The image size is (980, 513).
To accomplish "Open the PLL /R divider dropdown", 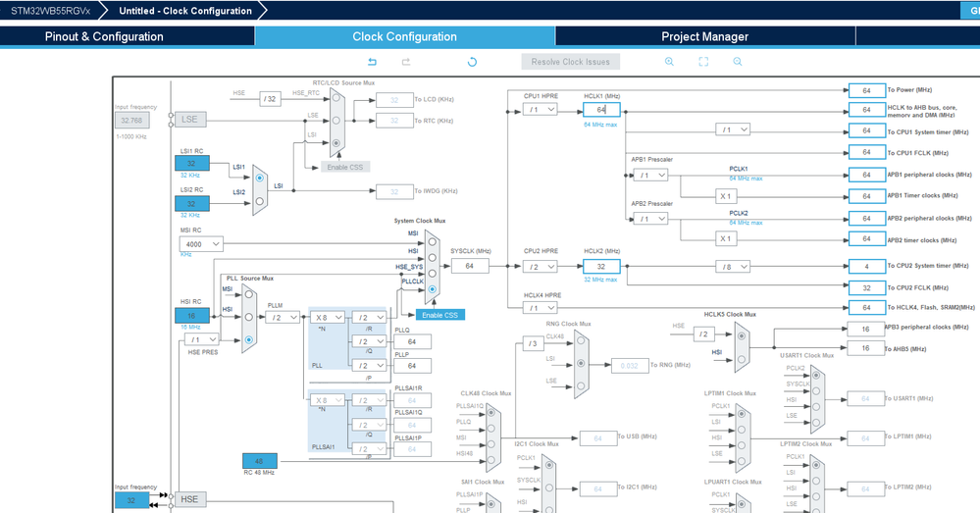I will click(x=369, y=318).
